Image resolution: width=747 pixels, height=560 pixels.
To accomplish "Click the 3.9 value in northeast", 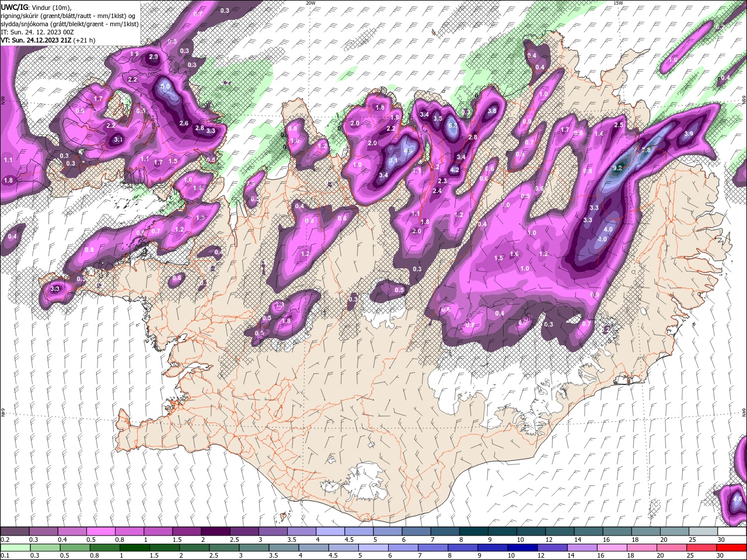I will click(x=689, y=134).
